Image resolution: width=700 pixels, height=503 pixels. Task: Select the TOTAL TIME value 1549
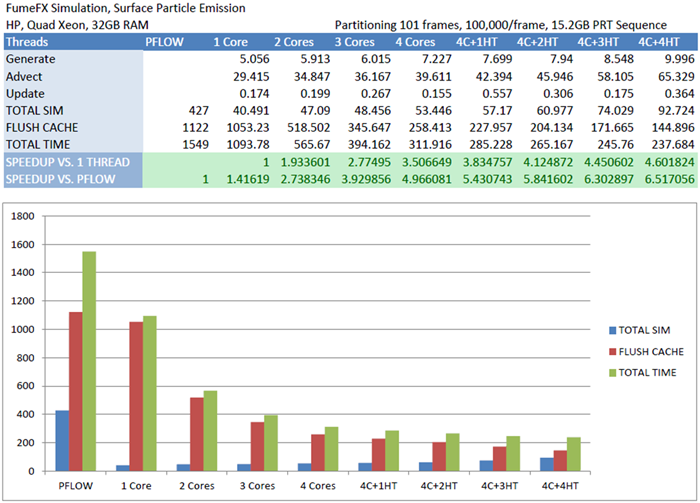tap(196, 145)
